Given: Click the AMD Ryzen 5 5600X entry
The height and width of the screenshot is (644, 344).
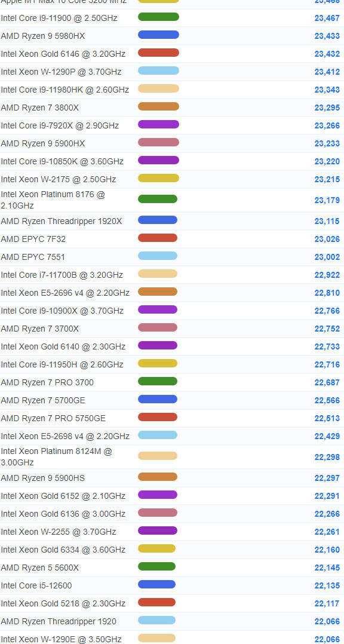Looking at the screenshot, I should [x=40, y=568].
